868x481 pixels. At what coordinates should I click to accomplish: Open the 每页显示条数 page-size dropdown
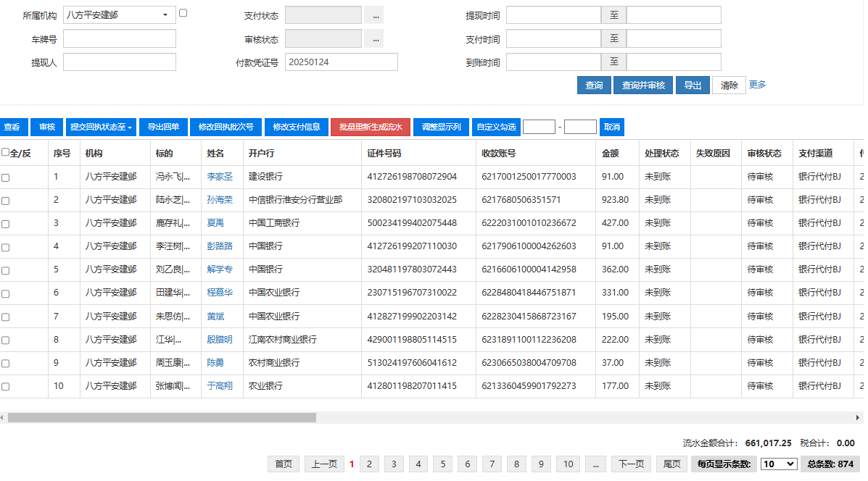(778, 464)
